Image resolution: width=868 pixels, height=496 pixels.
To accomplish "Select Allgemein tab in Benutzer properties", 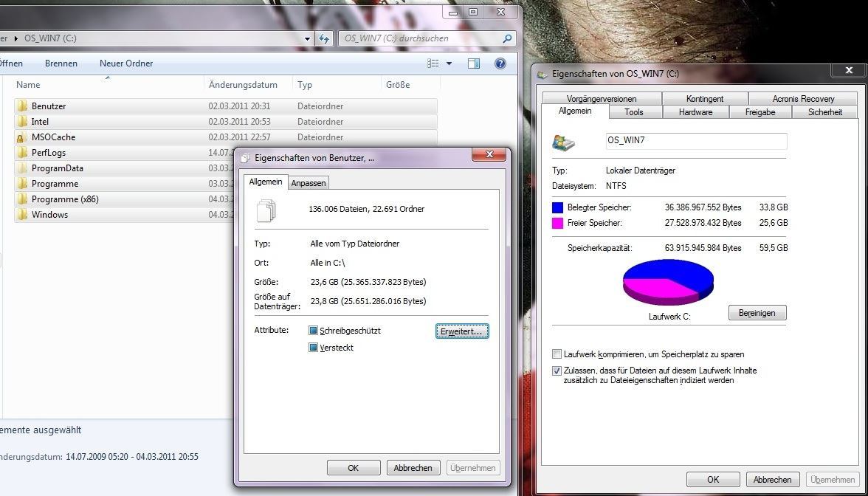I will coord(265,182).
